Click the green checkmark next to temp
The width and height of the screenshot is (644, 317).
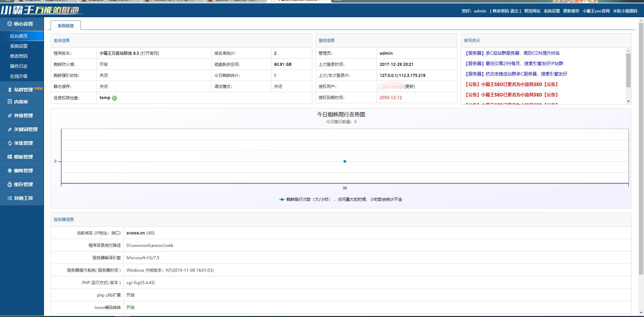114,98
